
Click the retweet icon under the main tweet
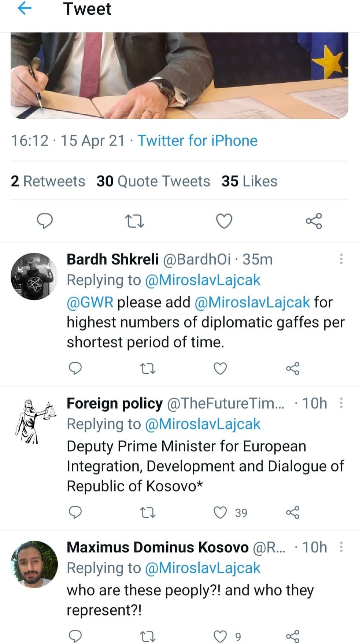pyautogui.click(x=134, y=221)
